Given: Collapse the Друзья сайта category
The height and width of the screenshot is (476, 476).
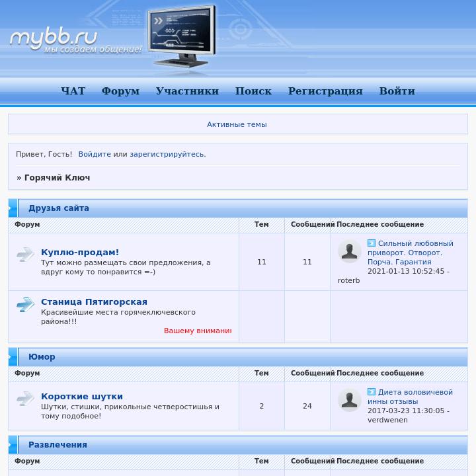Looking at the screenshot, I should pos(13,208).
